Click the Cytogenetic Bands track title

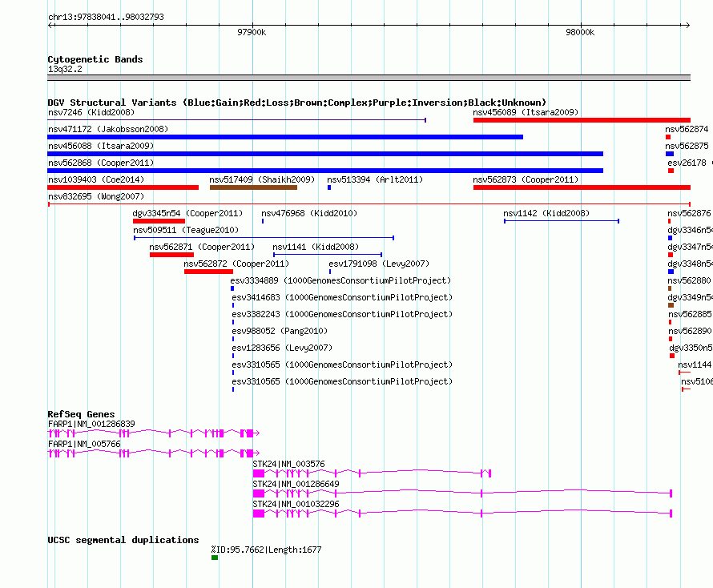(95, 59)
